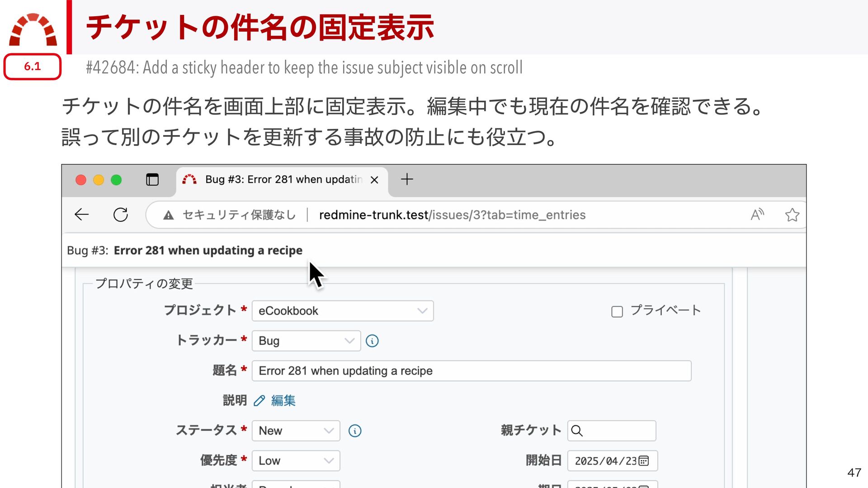The image size is (868, 488).
Task: Toggle the プライベート checkbox
Action: [x=617, y=311]
